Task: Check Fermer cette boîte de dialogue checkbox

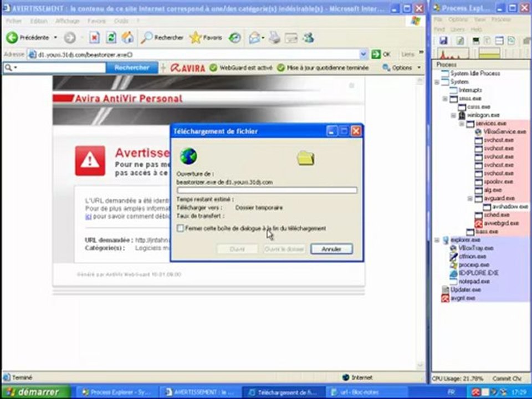Action: (180, 228)
